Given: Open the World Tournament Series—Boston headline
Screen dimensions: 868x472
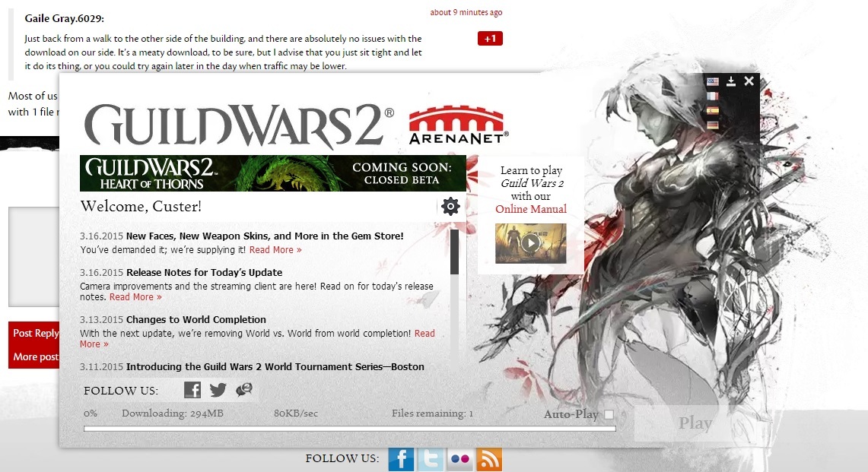Looking at the screenshot, I should pos(275,367).
